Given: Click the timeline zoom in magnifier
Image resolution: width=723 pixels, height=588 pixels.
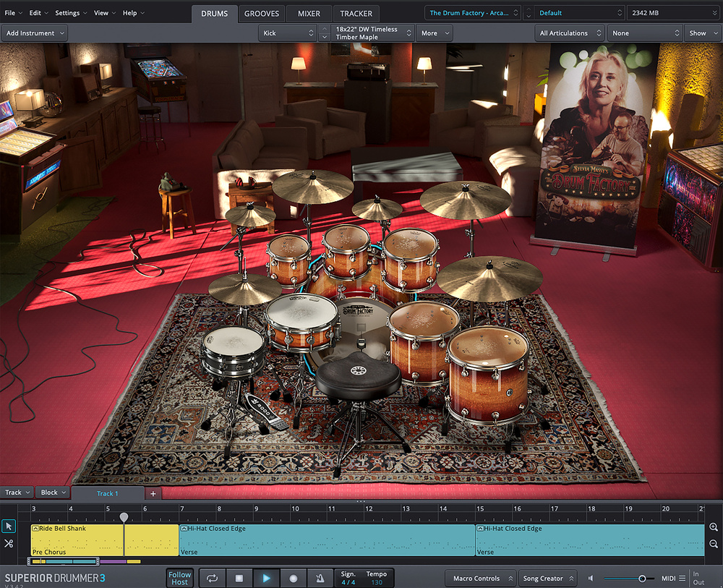Looking at the screenshot, I should pyautogui.click(x=714, y=528).
